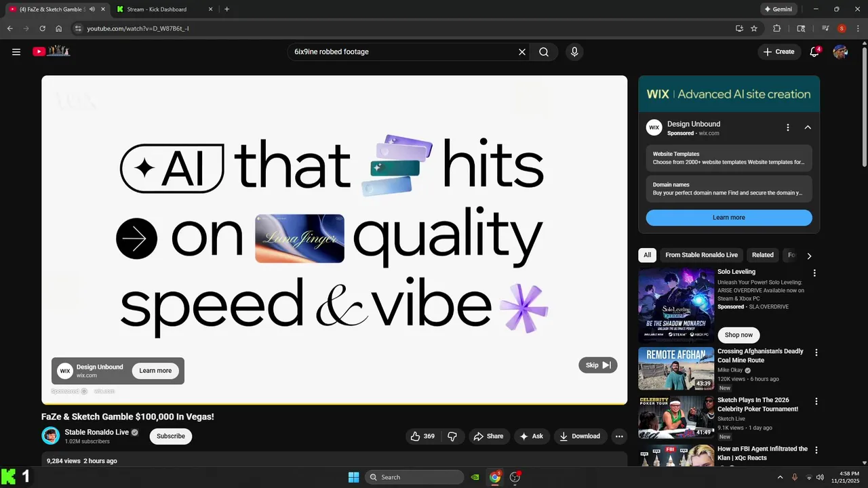The height and width of the screenshot is (488, 868).
Task: Close the Kick Dashboard tab
Action: (210, 9)
